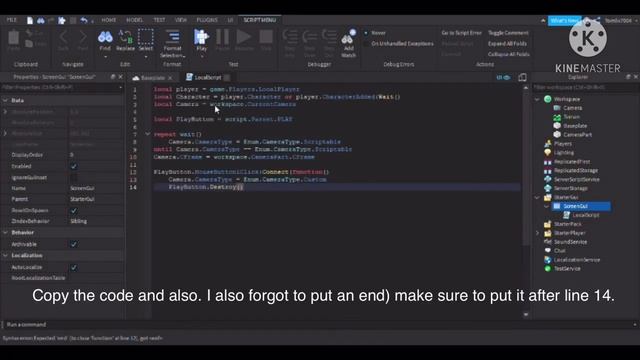640x360 pixels.
Task: Click the Filter Properties search field
Action: pyautogui.click(x=62, y=87)
